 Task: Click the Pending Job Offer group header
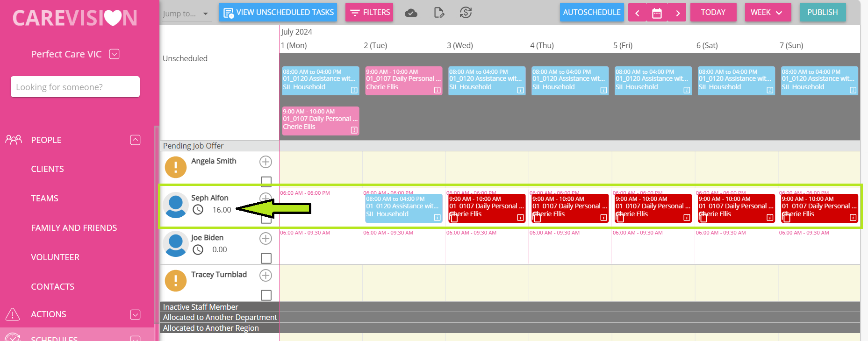(193, 146)
